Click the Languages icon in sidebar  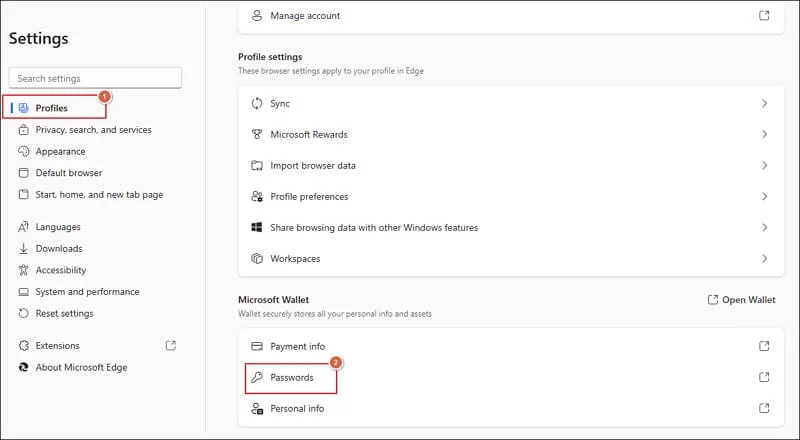23,227
